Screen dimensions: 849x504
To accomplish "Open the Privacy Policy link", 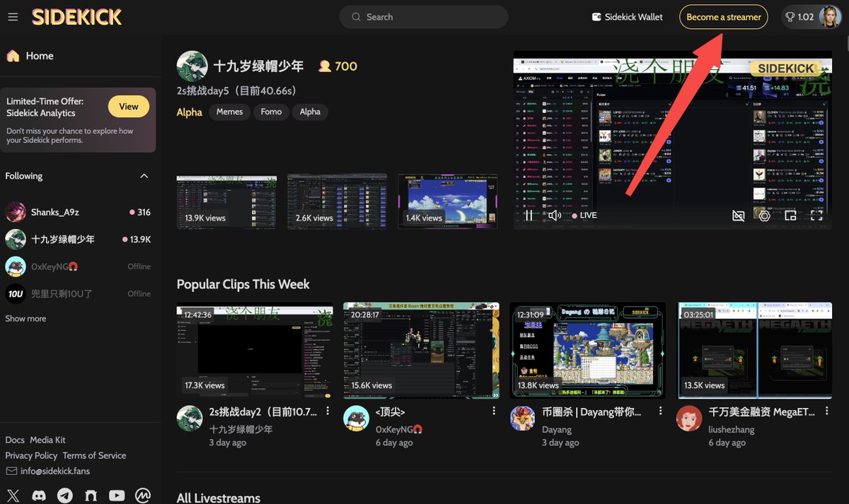I will (31, 455).
